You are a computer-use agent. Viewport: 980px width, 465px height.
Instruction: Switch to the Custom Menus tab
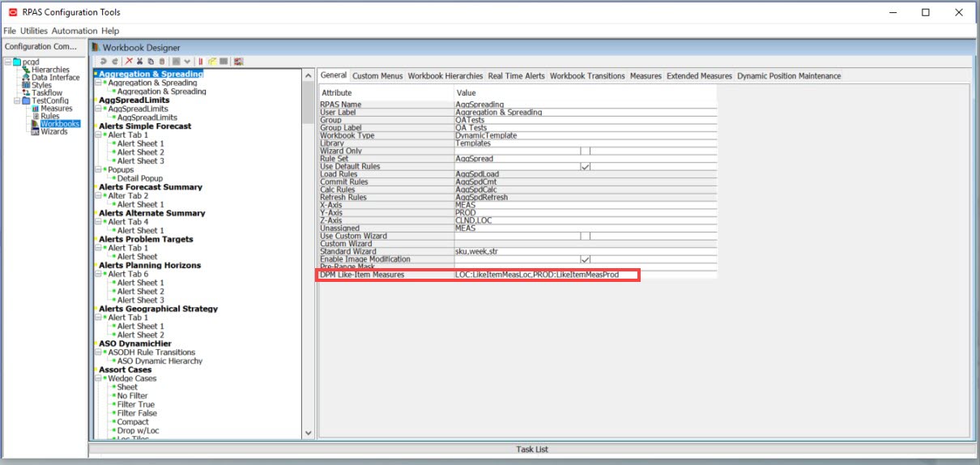point(377,75)
